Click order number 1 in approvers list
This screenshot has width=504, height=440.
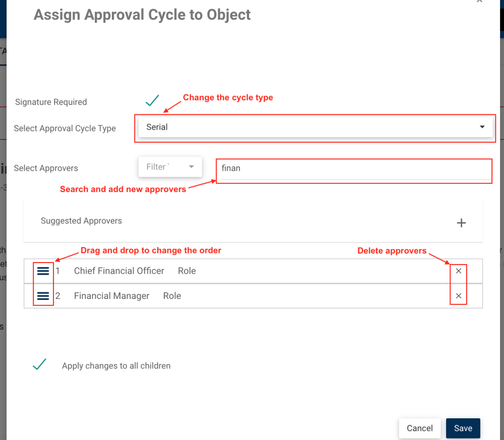[58, 271]
